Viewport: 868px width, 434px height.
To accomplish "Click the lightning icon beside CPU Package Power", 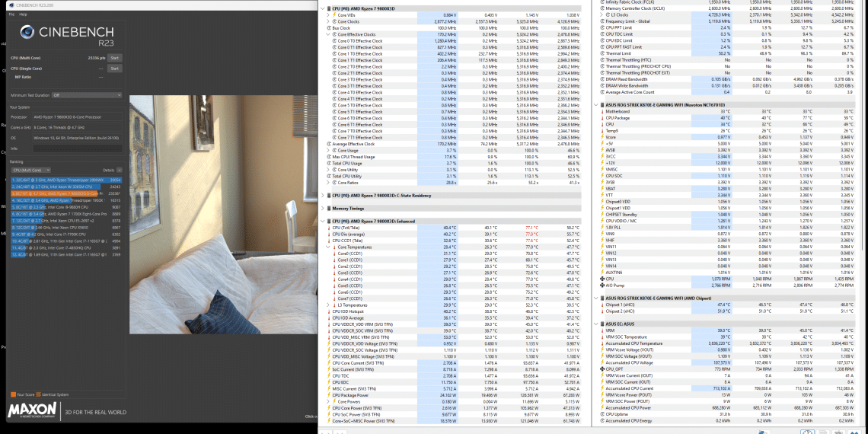I will pos(329,395).
